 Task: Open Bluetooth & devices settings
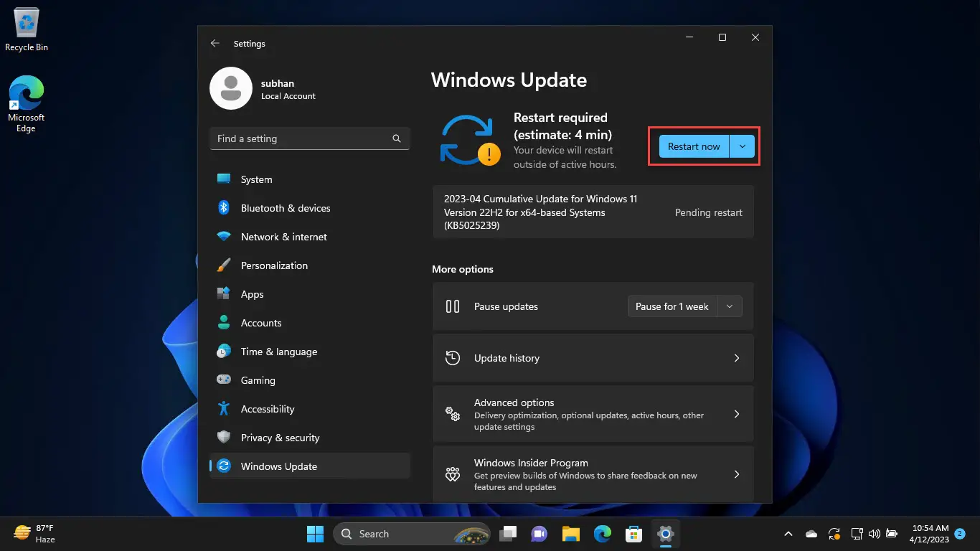coord(309,208)
